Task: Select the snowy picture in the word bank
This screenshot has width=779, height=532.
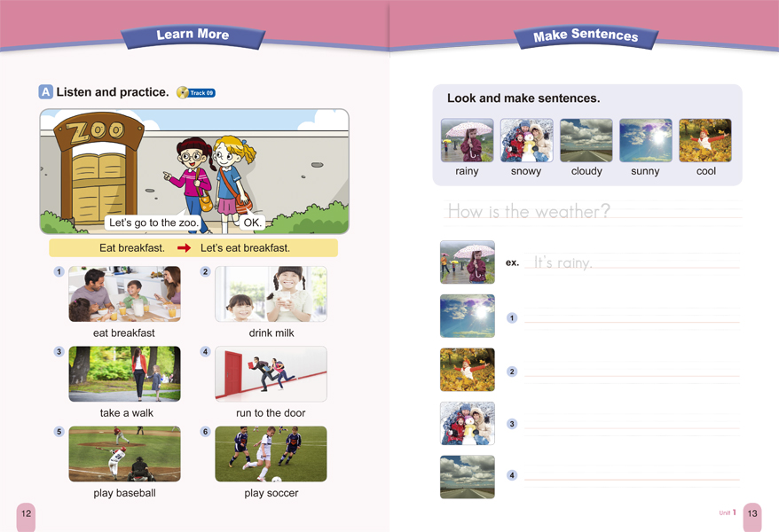Action: pos(527,140)
